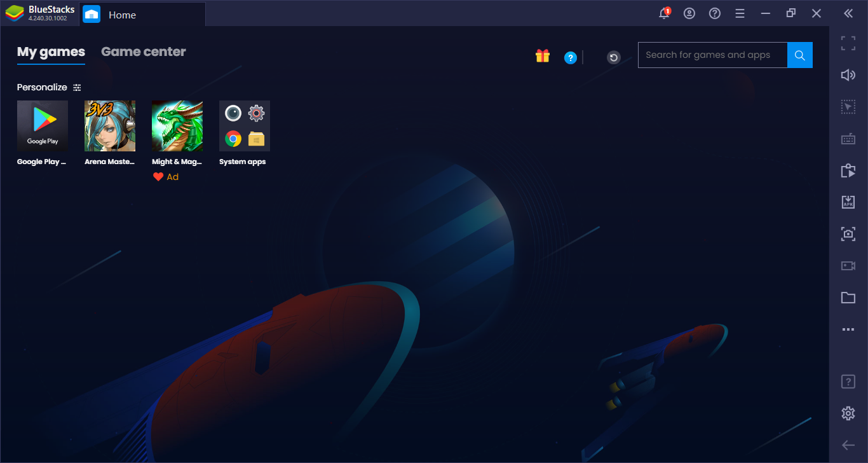Switch to the My games tab
Screen dimensions: 868x463
pos(51,52)
